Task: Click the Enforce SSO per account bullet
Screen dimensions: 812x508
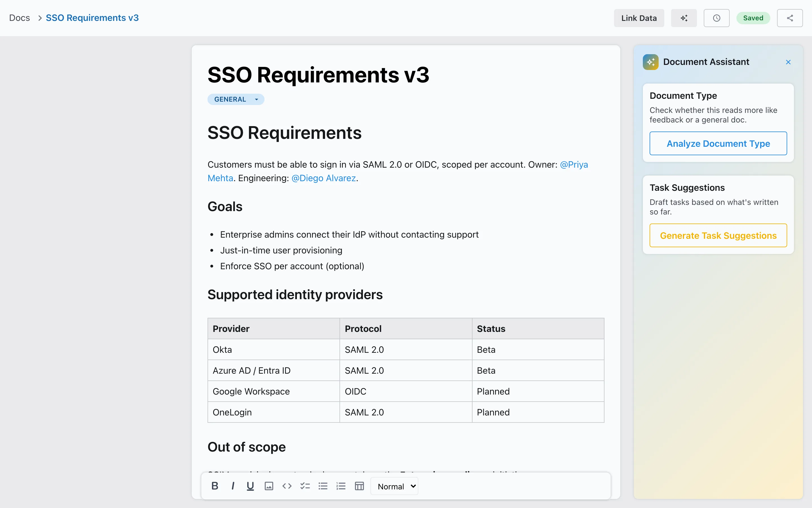Action: (292, 266)
